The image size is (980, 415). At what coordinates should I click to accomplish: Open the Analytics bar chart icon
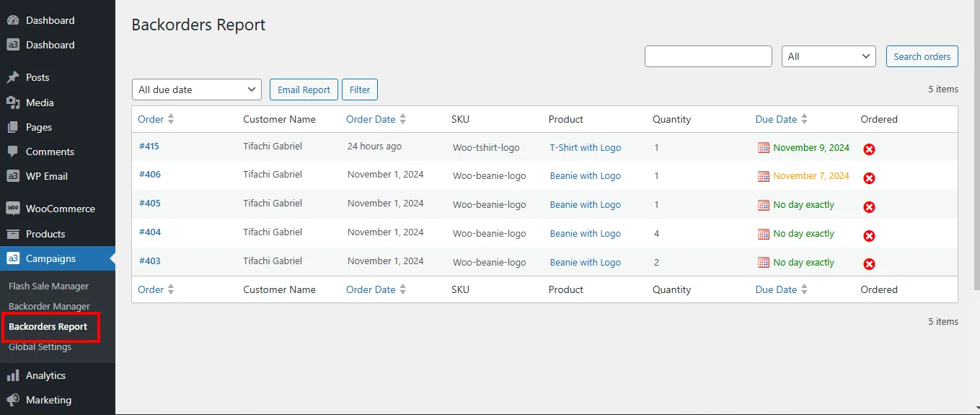(x=13, y=375)
